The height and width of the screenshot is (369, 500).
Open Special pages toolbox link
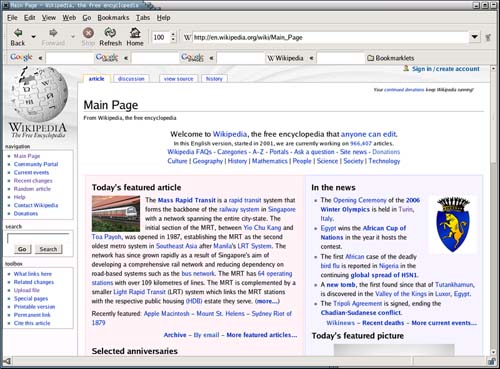tap(31, 298)
